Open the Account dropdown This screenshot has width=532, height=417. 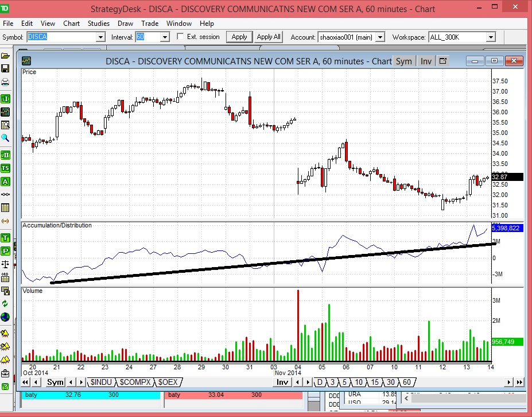point(380,37)
